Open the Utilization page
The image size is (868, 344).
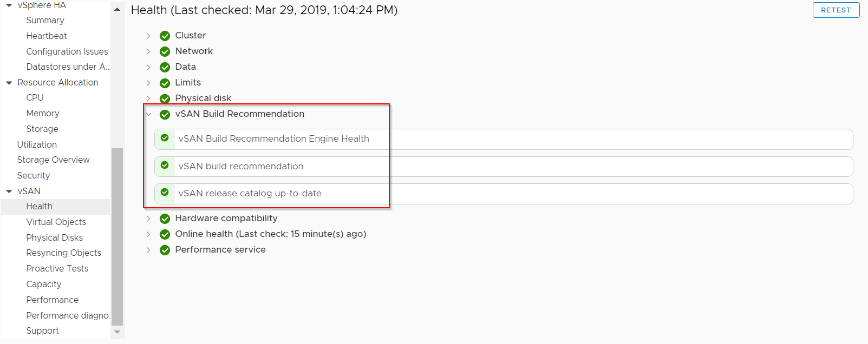[37, 144]
